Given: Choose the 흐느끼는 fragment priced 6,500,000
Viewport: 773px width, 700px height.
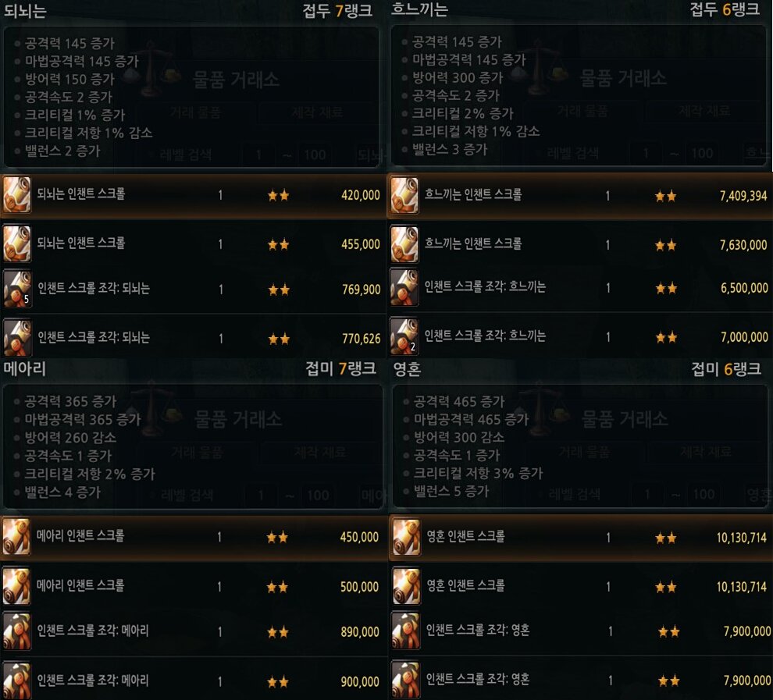Looking at the screenshot, I should pyautogui.click(x=579, y=288).
